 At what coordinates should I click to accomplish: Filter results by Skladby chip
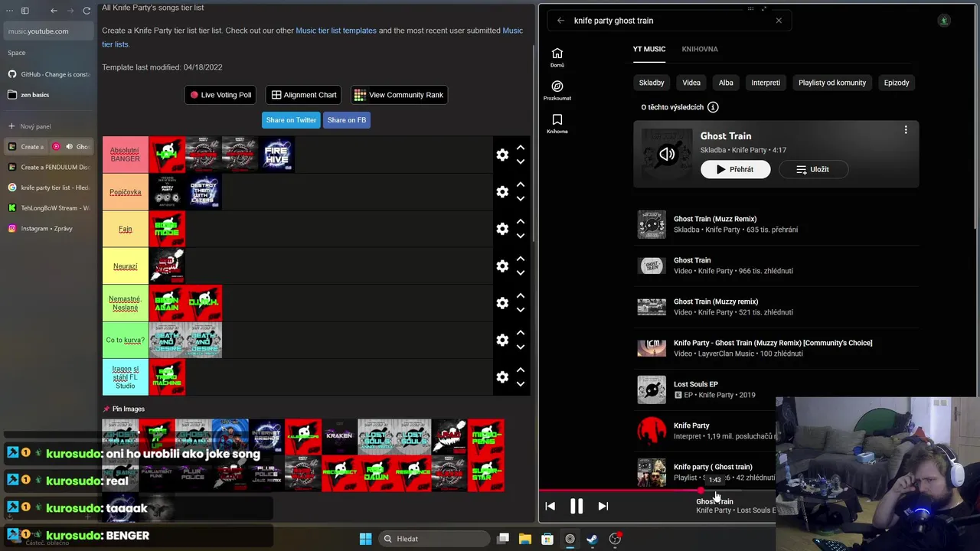tap(652, 83)
